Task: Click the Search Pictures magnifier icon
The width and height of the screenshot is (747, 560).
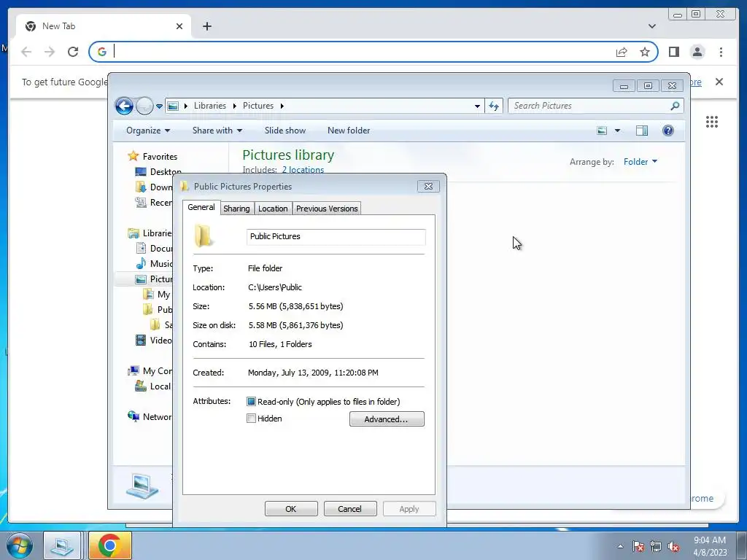Action: 675,106
